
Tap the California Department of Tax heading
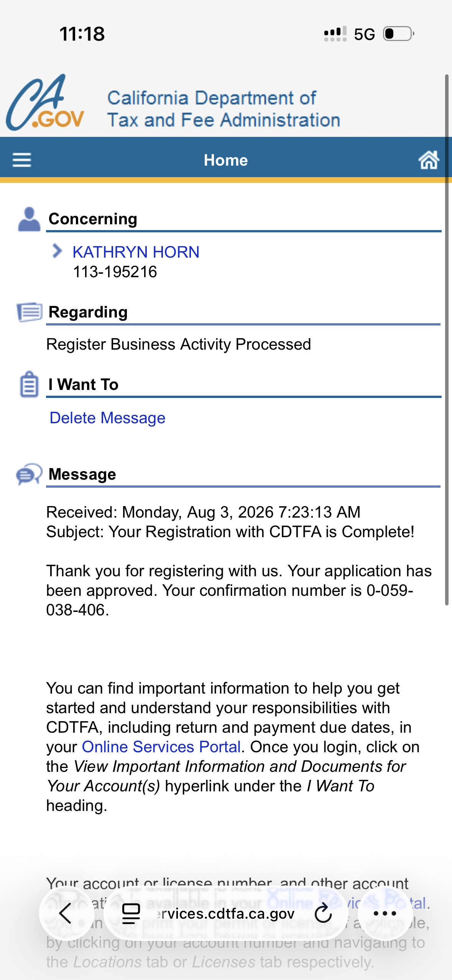coord(224,109)
